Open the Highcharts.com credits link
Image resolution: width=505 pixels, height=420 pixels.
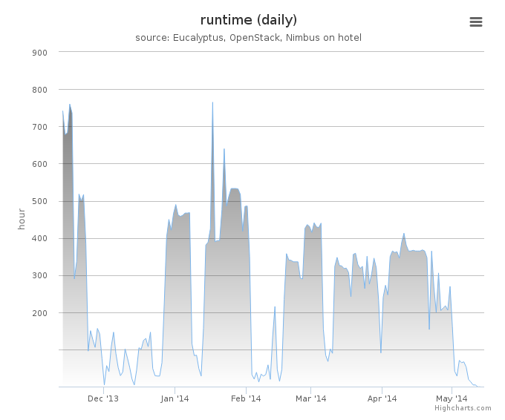pos(463,408)
